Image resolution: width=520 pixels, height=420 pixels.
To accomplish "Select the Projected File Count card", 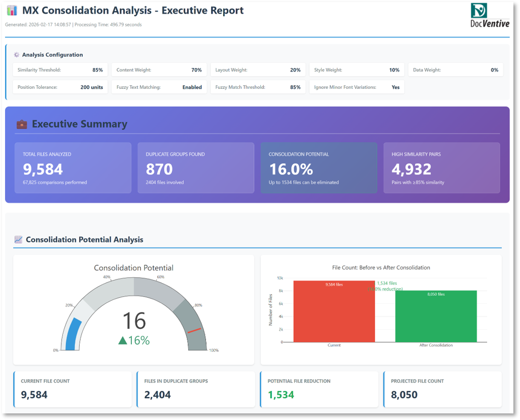I will click(x=442, y=389).
